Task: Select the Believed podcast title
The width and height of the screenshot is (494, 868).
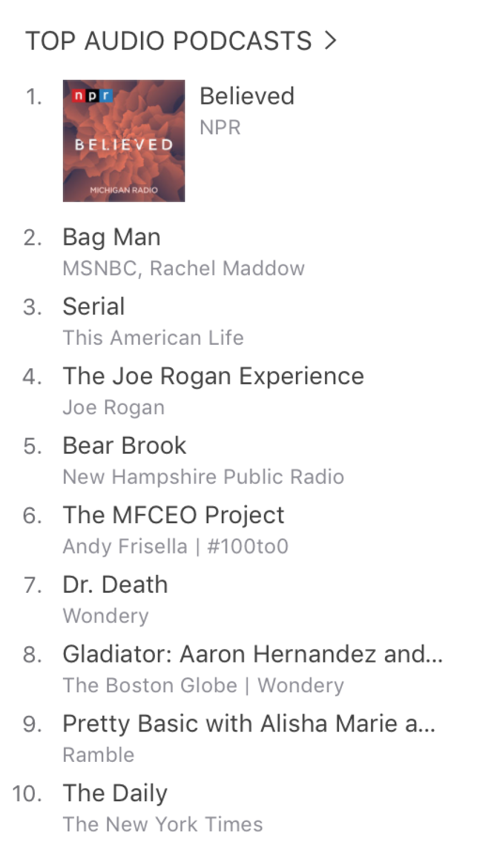Action: point(247,96)
